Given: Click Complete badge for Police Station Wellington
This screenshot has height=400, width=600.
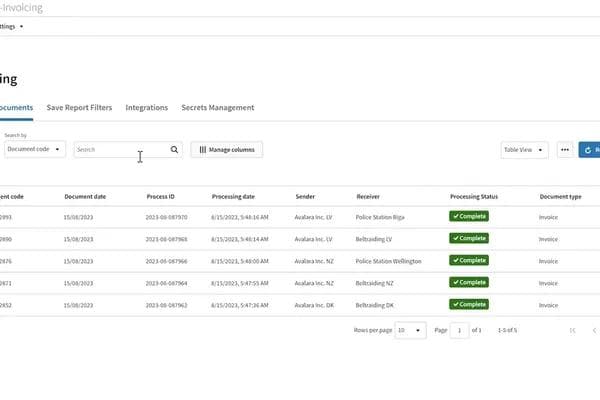Looking at the screenshot, I should [468, 260].
